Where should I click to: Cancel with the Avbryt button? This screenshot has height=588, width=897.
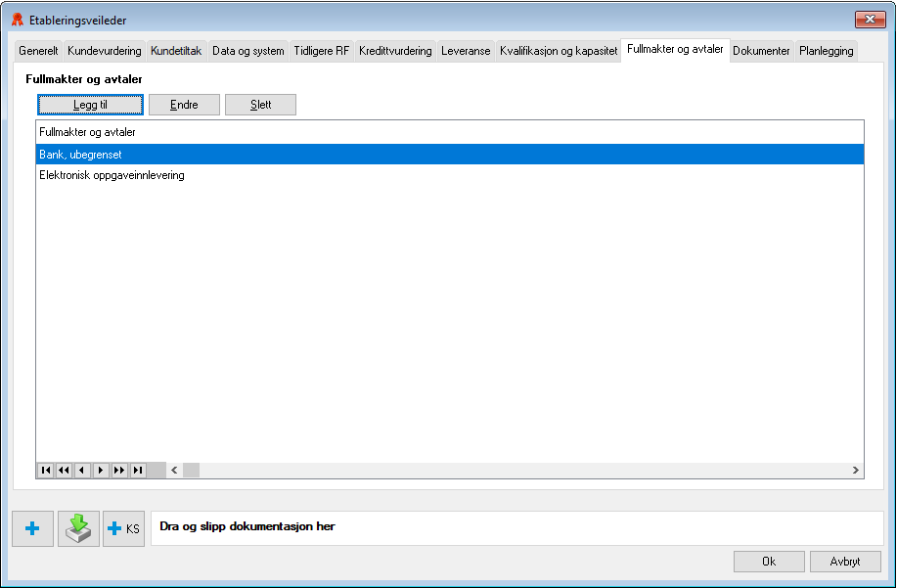pos(845,562)
